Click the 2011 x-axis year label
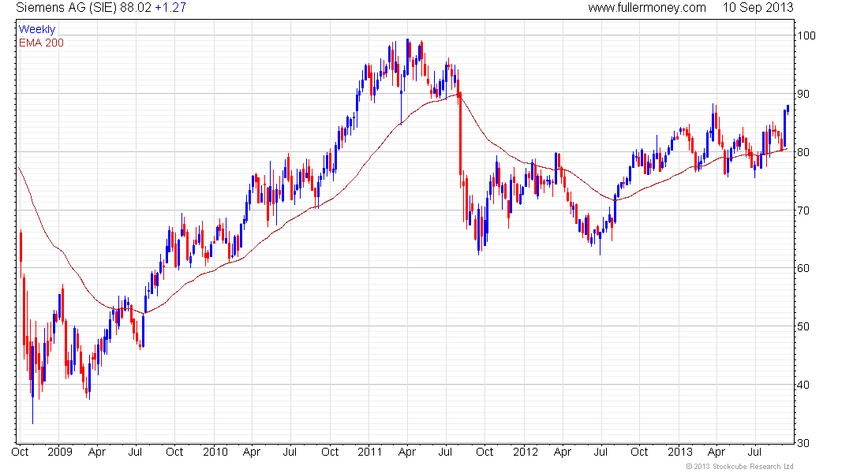Viewport: 868px width, 473px height. (x=370, y=452)
